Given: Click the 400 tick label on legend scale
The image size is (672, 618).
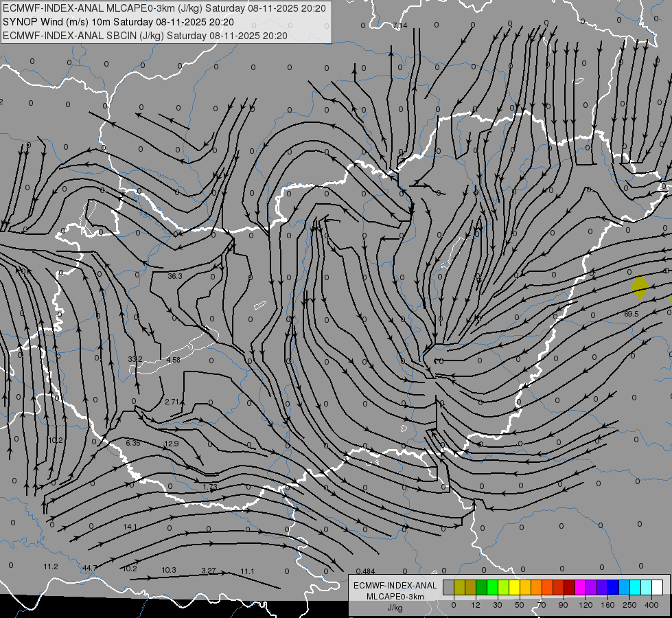Looking at the screenshot, I should point(651,605).
